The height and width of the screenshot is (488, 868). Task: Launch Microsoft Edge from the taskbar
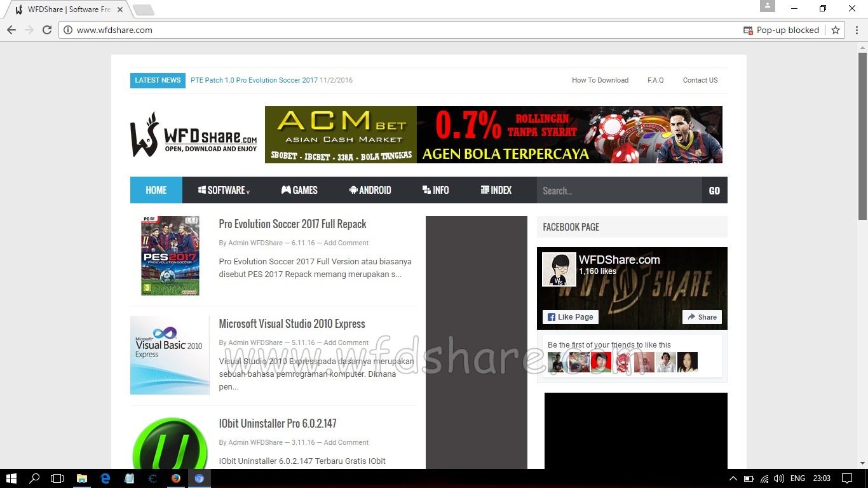(105, 478)
